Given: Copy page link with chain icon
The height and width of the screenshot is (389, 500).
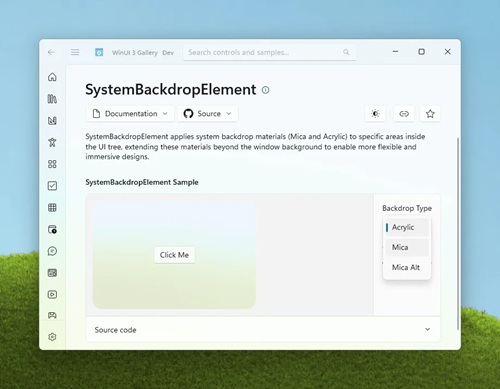Looking at the screenshot, I should [404, 114].
